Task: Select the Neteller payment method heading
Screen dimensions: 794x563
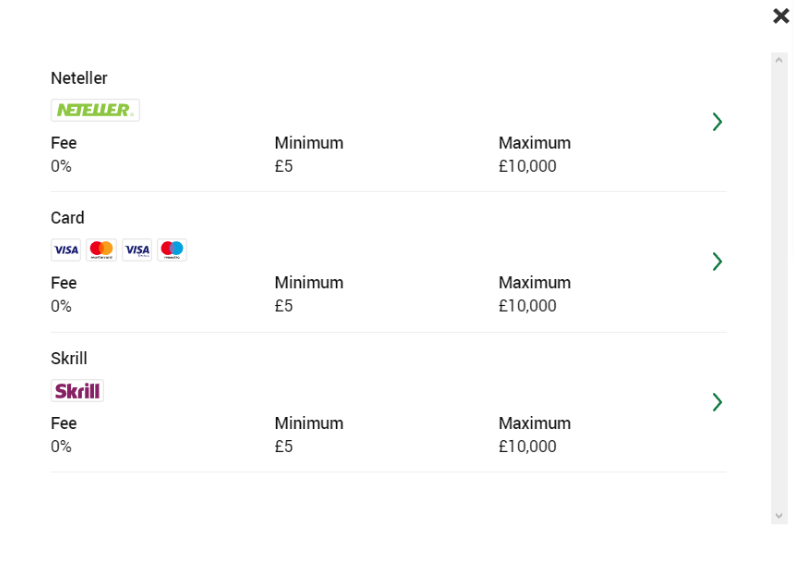Action: (79, 78)
